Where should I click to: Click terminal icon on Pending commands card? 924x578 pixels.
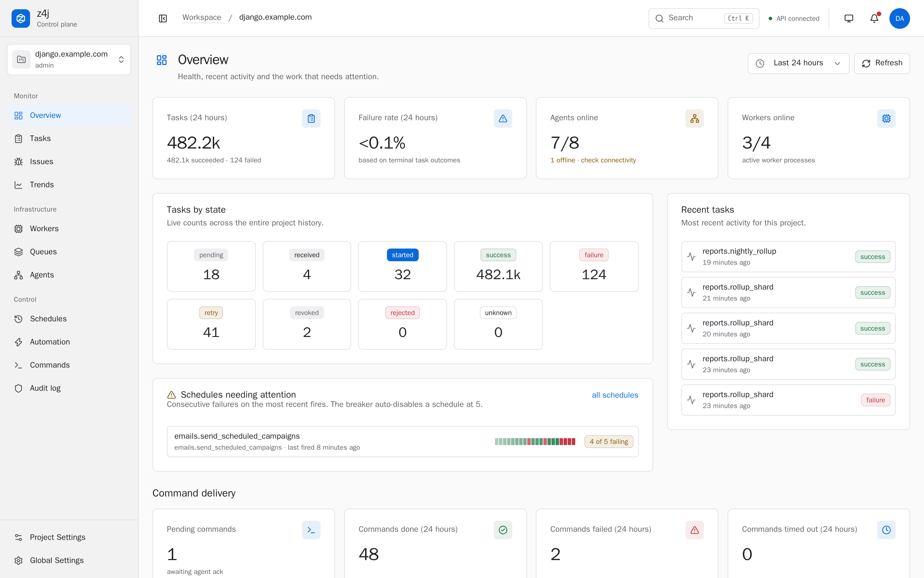(311, 530)
